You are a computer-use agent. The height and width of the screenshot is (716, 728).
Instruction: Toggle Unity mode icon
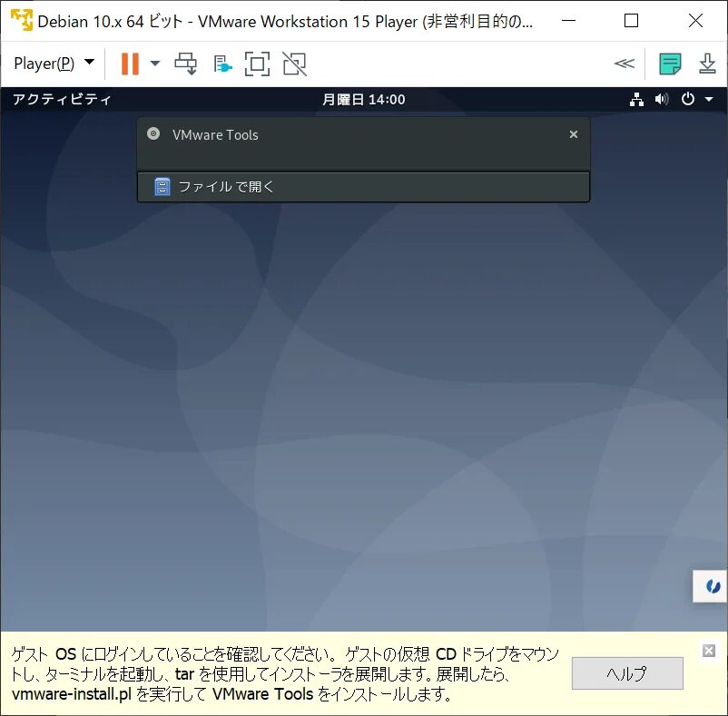(295, 64)
